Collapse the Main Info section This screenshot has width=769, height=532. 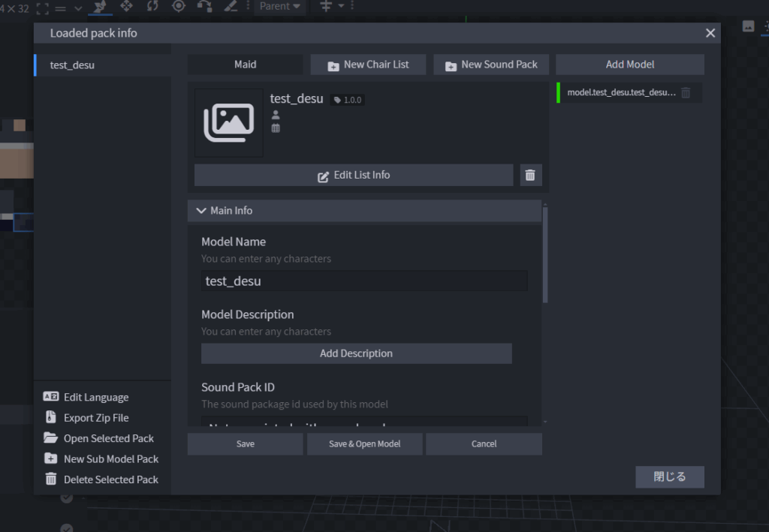[201, 211]
